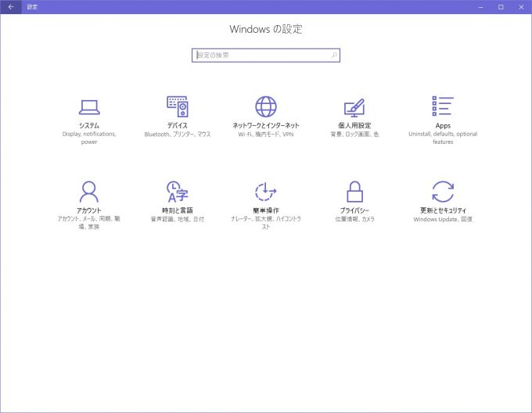Click "Display, notifications, power" description

point(89,138)
